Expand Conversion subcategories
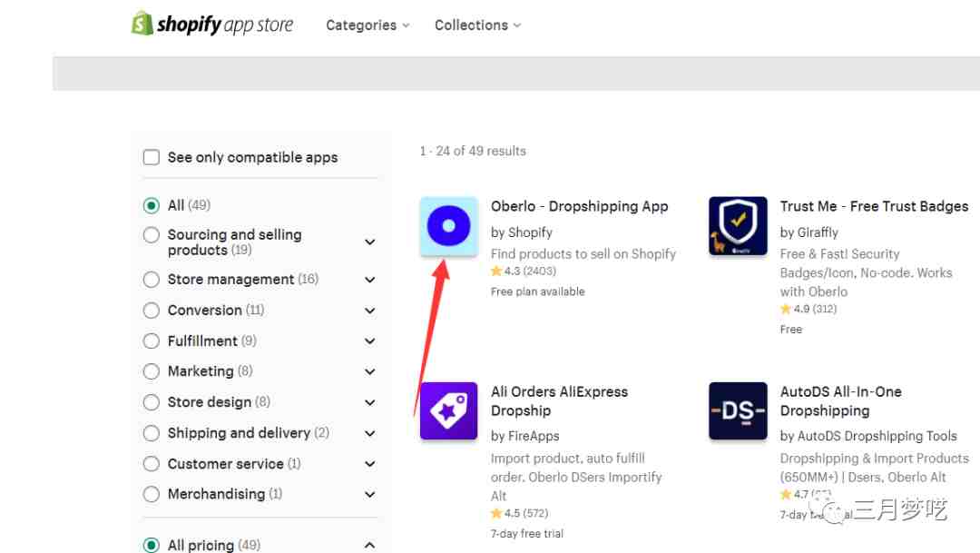Viewport: 980px width, 553px height. click(x=370, y=311)
